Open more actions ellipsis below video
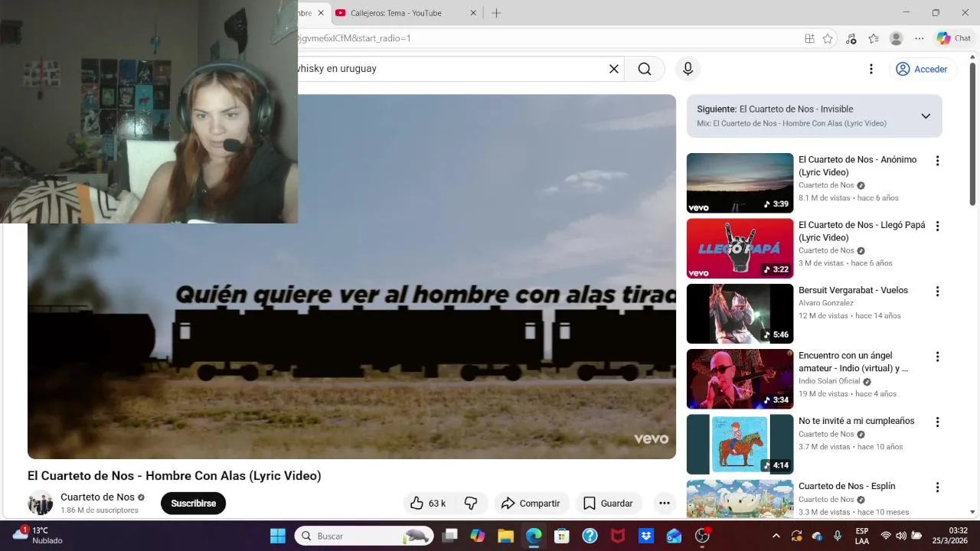This screenshot has width=980, height=551. [665, 504]
